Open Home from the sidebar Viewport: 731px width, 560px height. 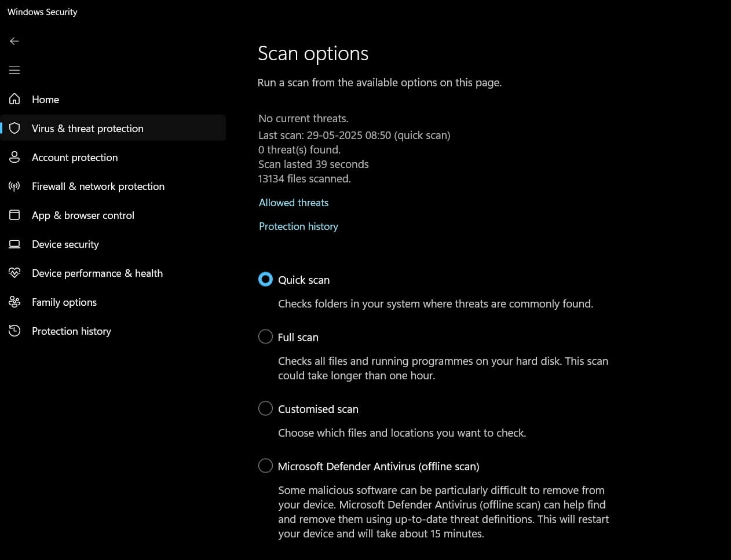pyautogui.click(x=45, y=99)
